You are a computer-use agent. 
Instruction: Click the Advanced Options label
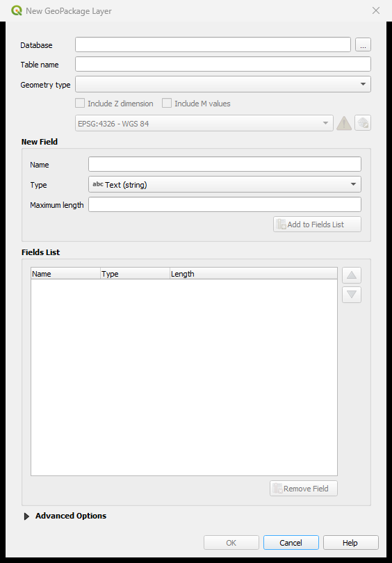71,516
